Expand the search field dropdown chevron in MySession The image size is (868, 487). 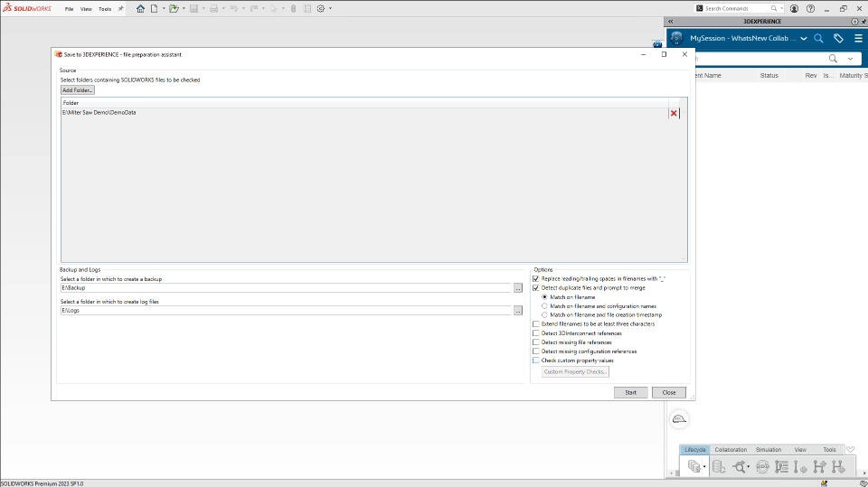pos(850,59)
